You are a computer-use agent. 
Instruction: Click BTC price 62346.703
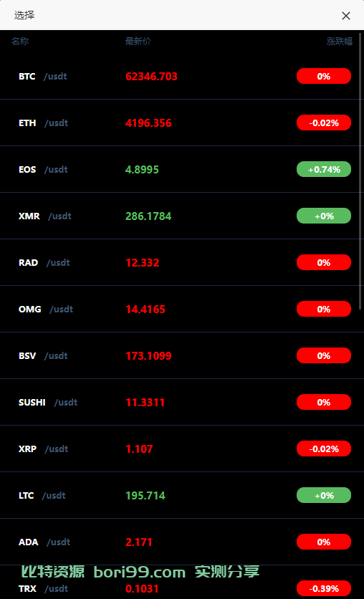[151, 77]
